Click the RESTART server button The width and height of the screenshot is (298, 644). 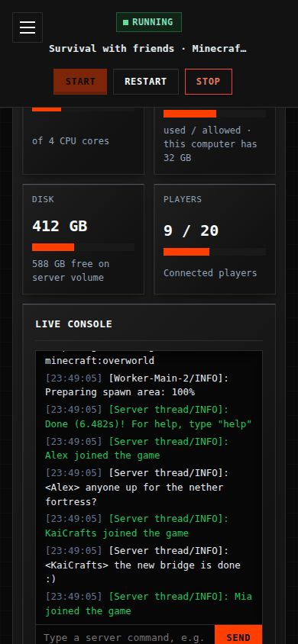coord(146,82)
